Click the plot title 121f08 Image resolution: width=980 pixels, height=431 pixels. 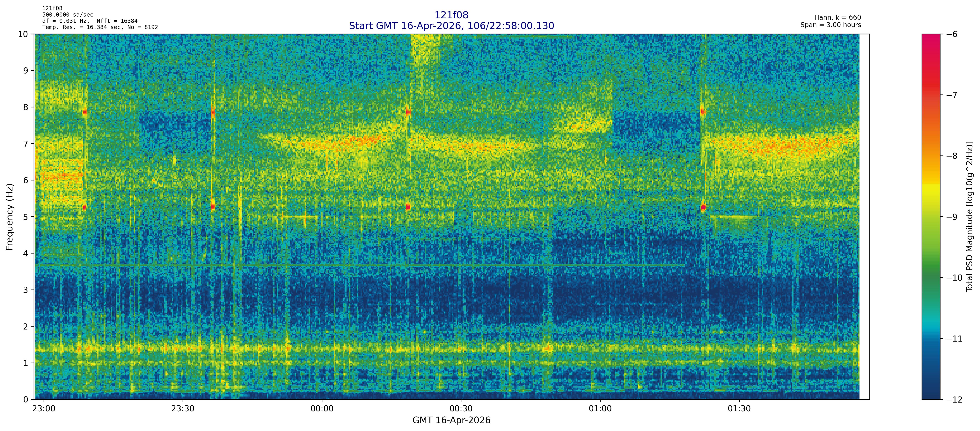pos(451,15)
